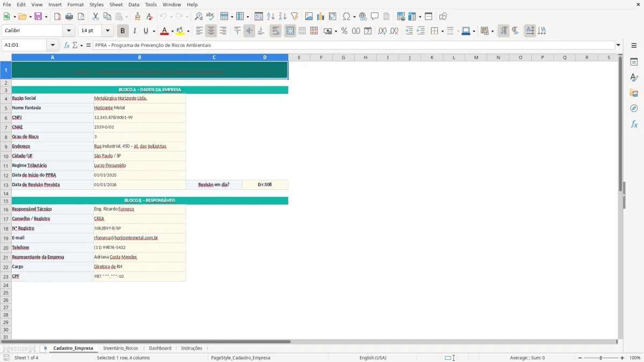
Task: Insert a comment via toolbar icon
Action: coord(375,17)
